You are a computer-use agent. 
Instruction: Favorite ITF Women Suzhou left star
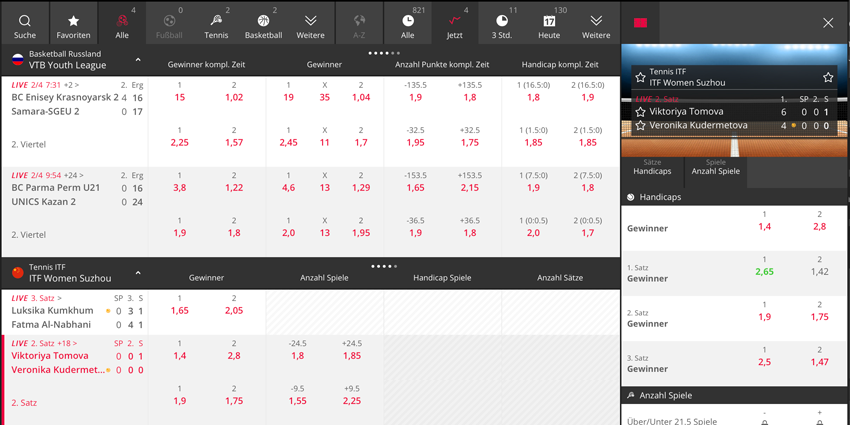pyautogui.click(x=640, y=77)
